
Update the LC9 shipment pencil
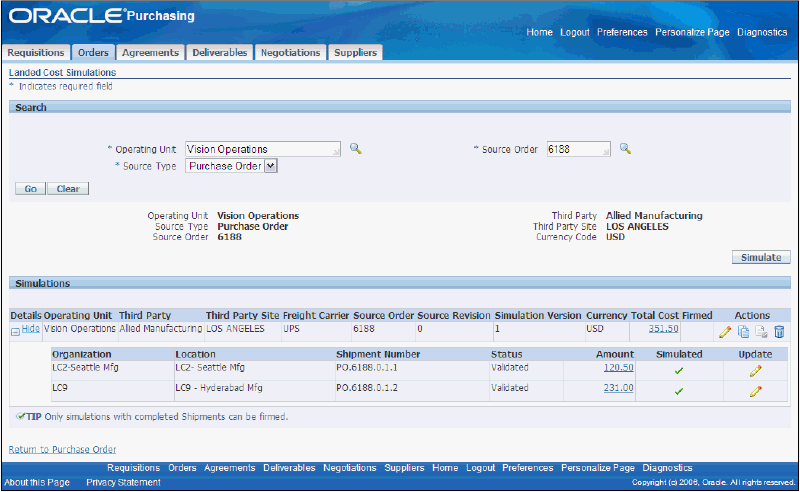[756, 391]
